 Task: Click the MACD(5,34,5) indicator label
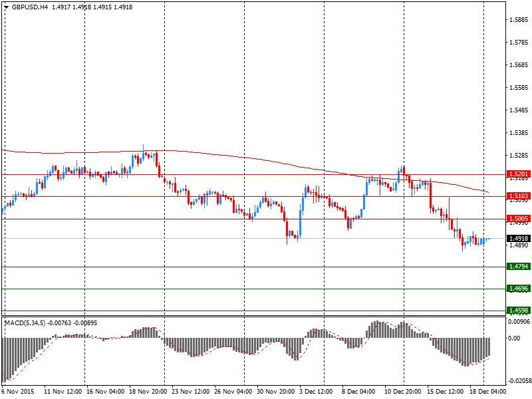(25, 323)
